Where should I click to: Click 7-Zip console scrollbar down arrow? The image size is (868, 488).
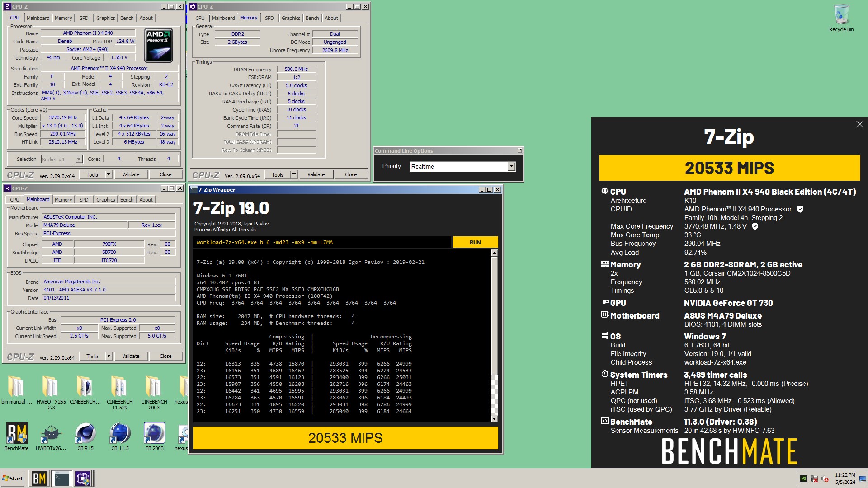(x=494, y=419)
